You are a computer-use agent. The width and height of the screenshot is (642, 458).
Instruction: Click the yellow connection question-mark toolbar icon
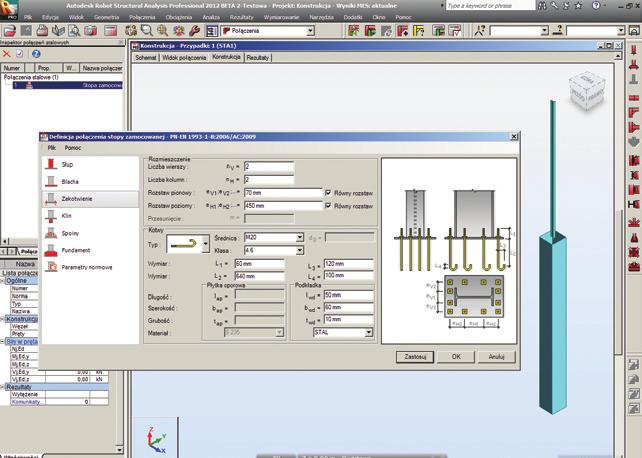tap(419, 31)
